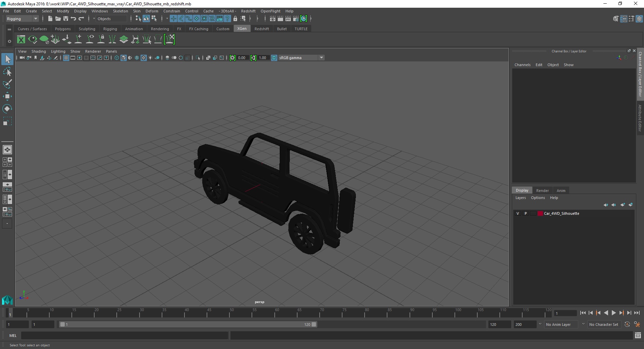Click the single perspective view layout icon

click(x=7, y=150)
